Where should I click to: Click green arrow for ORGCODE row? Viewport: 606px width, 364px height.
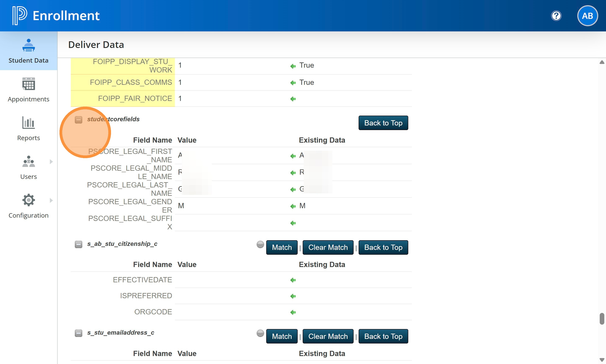click(293, 312)
